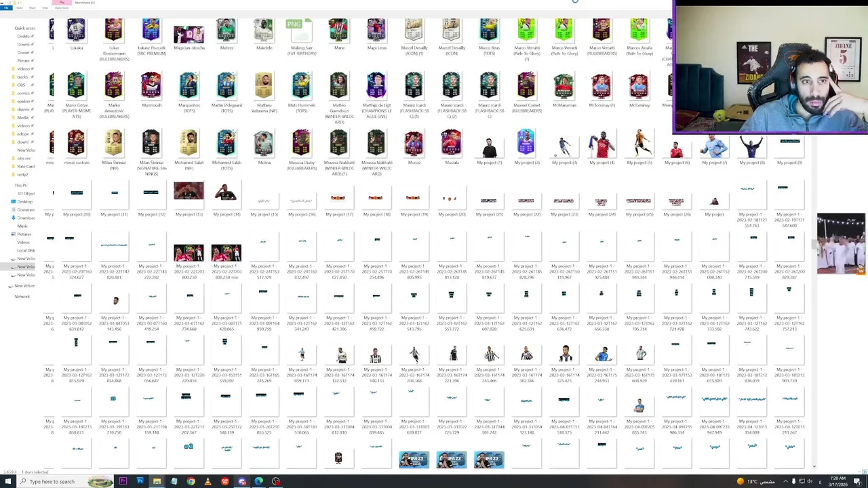Open Local Disk in navigation pane
868x488 pixels.
click(26, 250)
